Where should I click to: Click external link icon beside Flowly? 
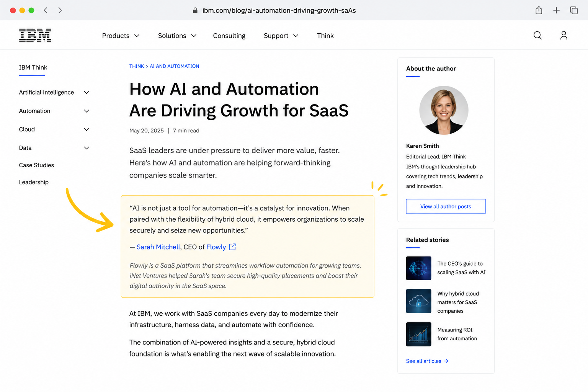(232, 247)
